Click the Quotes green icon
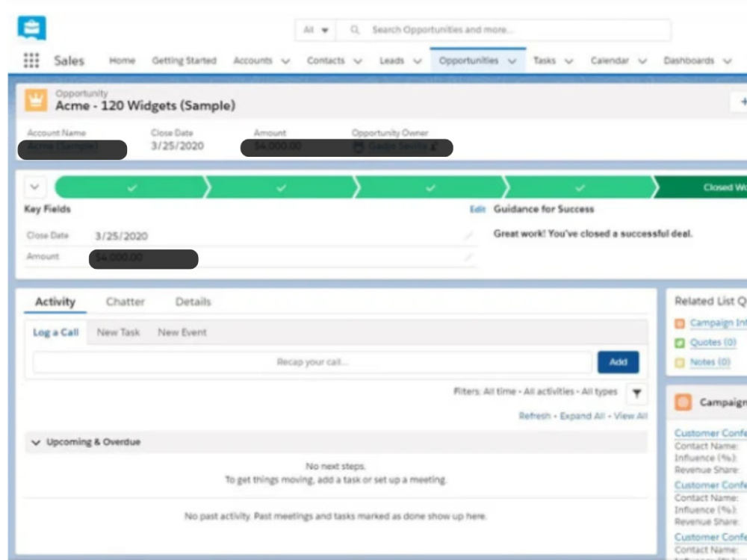Image resolution: width=747 pixels, height=560 pixels. click(680, 343)
